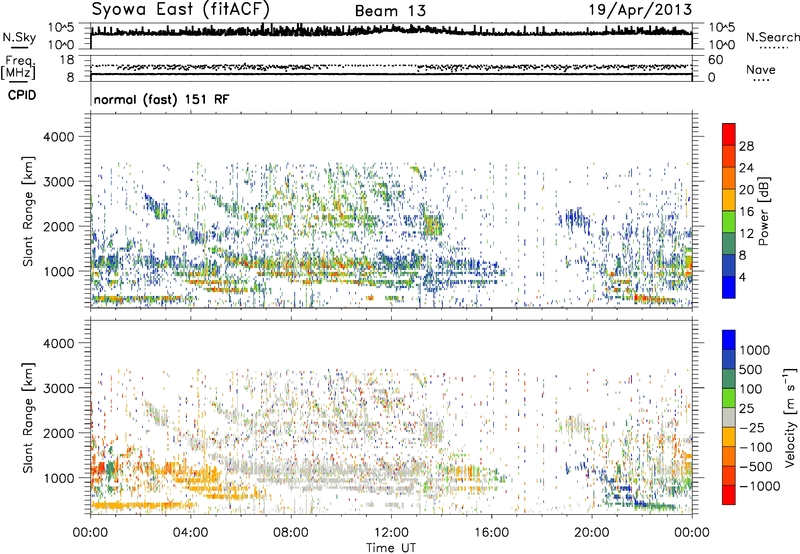Screen dimensions: 800x554
Task: Click the '-500' tick on Velocity colorbar
Action: pos(756,466)
